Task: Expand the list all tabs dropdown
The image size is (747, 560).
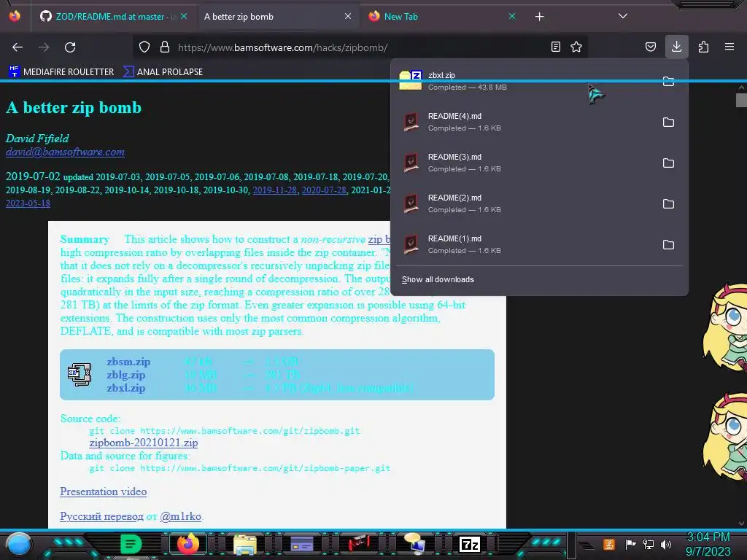Action: (623, 16)
